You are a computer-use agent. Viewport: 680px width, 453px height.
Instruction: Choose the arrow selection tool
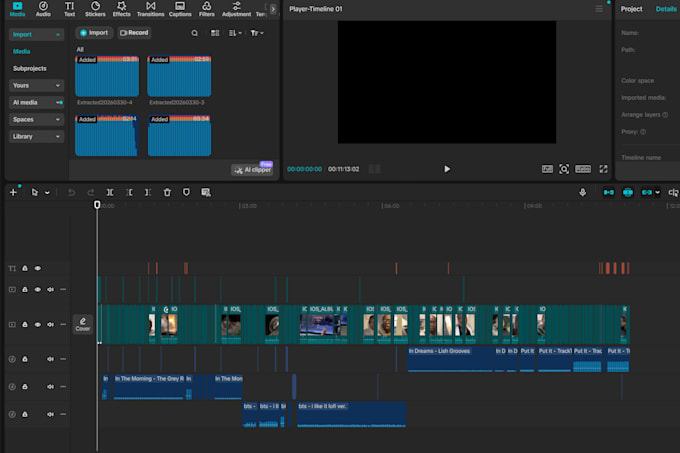point(35,192)
